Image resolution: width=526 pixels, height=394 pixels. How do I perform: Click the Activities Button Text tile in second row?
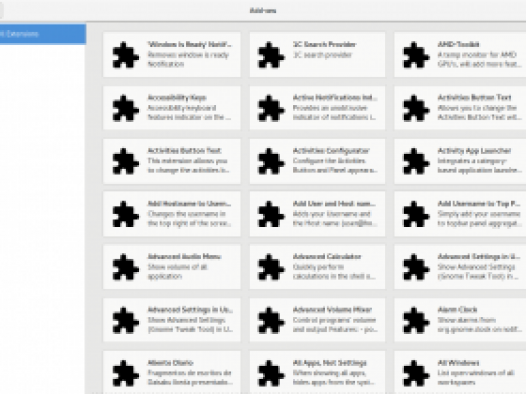[x=460, y=108]
